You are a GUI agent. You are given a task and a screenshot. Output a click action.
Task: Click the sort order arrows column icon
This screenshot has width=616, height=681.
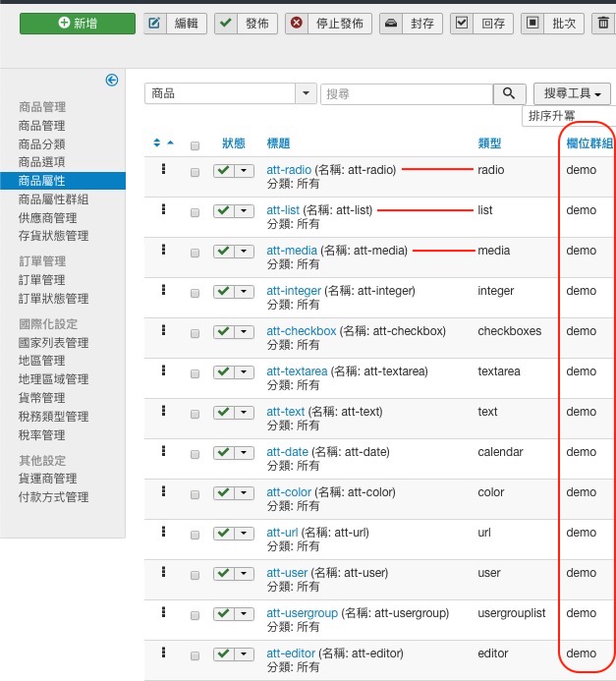click(x=163, y=143)
